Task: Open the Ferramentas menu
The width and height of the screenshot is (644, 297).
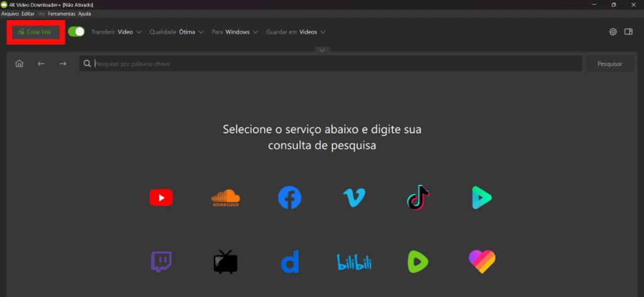Action: tap(62, 14)
